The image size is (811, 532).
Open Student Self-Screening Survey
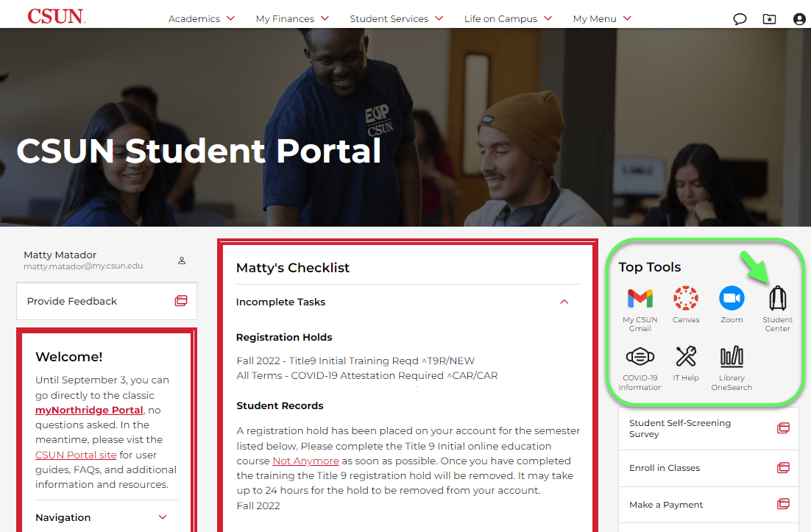click(x=708, y=428)
